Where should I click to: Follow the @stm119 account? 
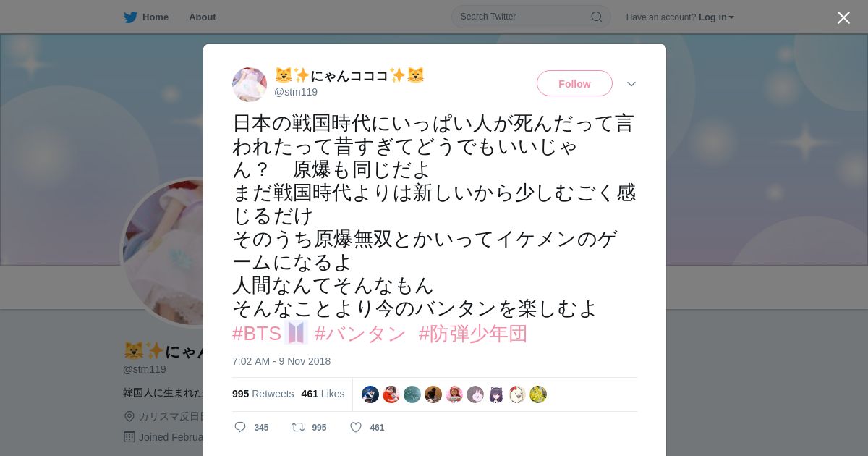[574, 83]
